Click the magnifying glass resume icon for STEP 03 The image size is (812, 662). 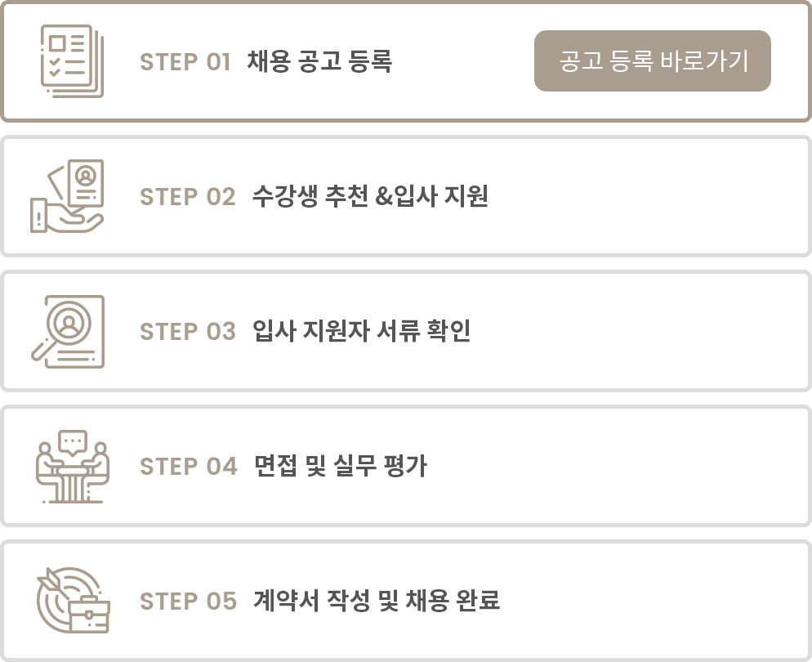coord(69,331)
